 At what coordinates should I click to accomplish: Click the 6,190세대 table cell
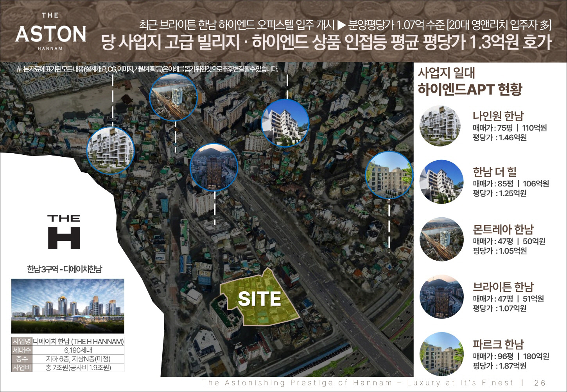pos(78,350)
